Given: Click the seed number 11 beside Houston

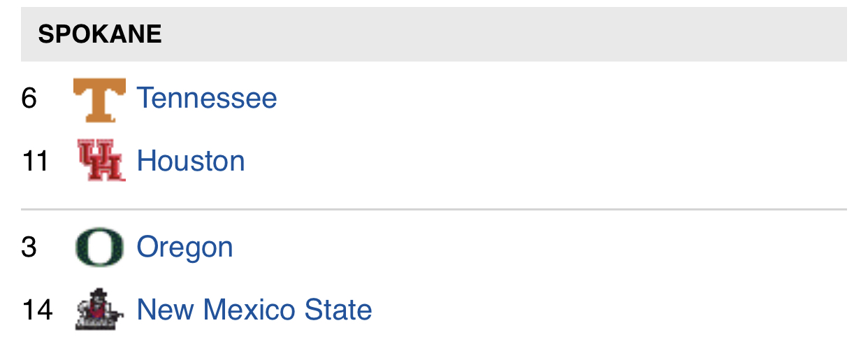Looking at the screenshot, I should [35, 161].
